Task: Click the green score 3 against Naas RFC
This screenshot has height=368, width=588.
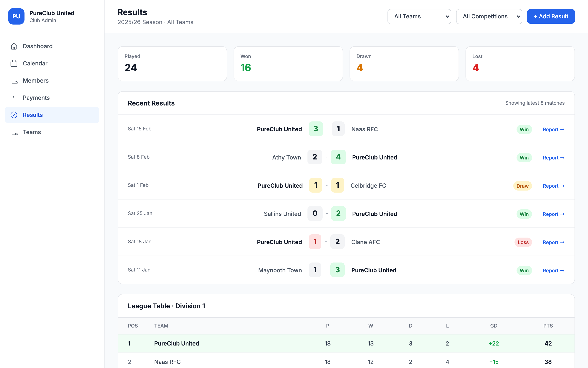Action: pyautogui.click(x=316, y=129)
